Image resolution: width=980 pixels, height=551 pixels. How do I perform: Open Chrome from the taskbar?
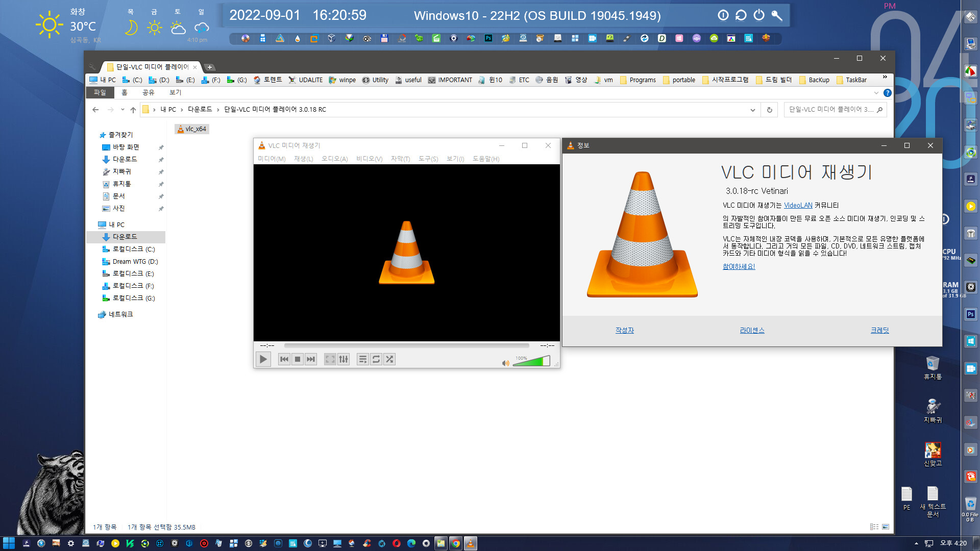tap(456, 543)
